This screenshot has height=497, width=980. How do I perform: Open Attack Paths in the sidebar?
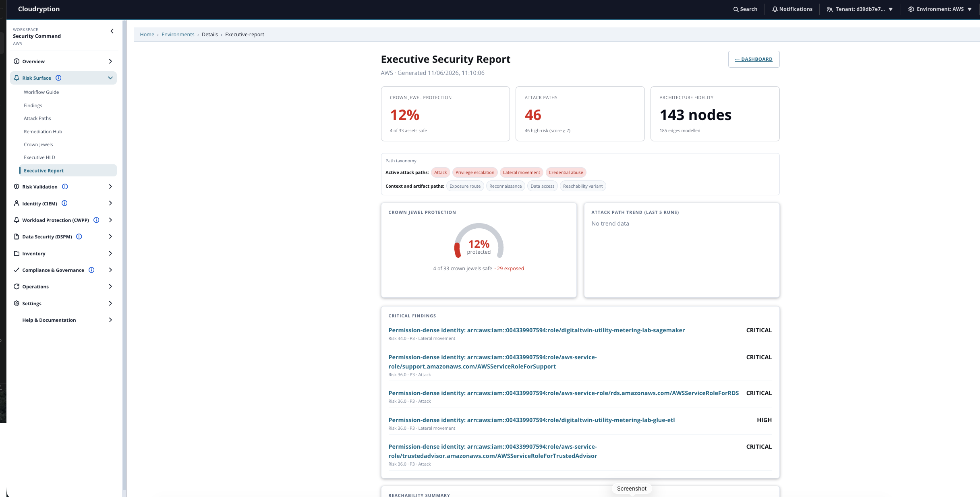click(x=37, y=118)
